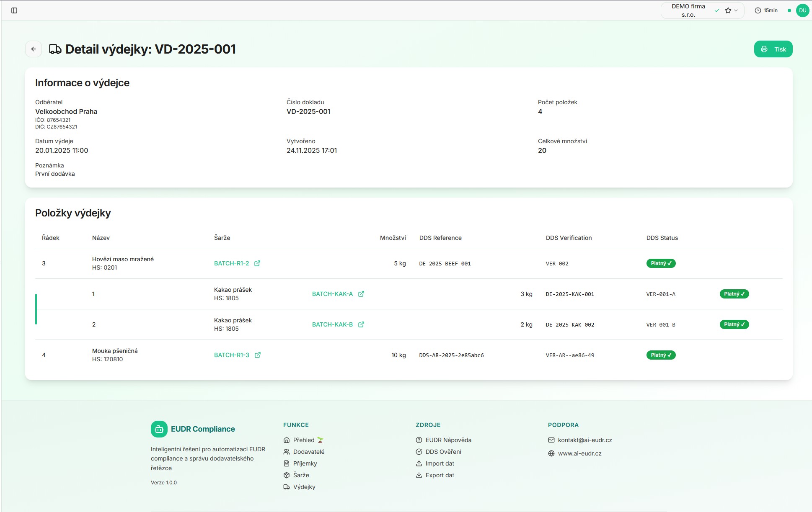
Task: Click the kontakt@ai-eudr.cz email link
Action: pos(585,440)
